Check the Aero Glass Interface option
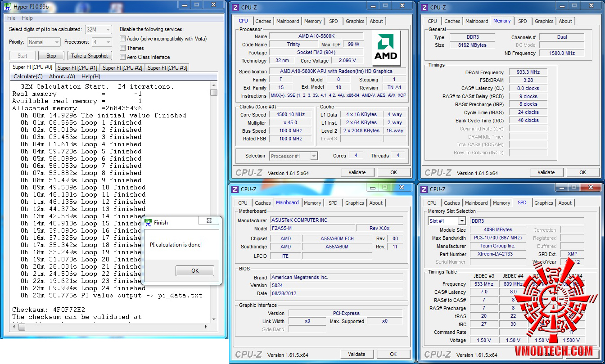 coord(122,57)
